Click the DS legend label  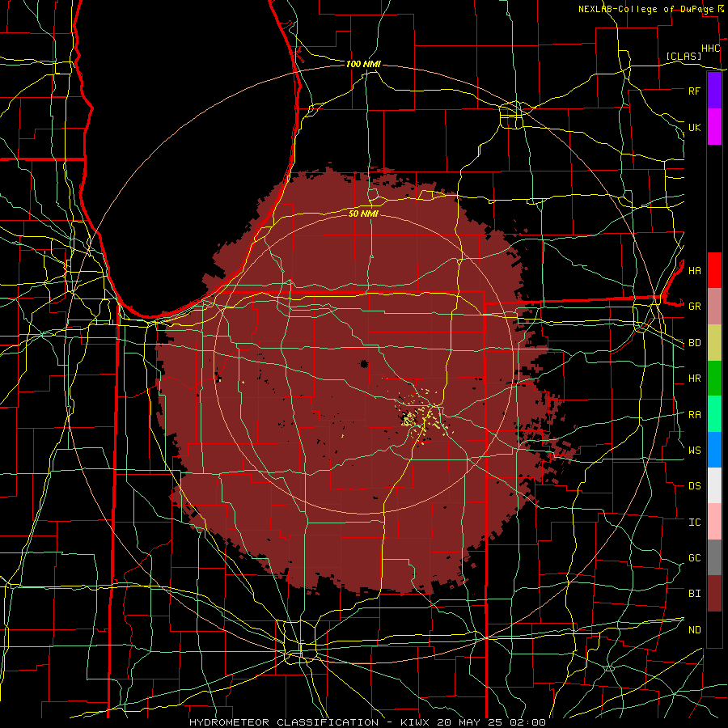pyautogui.click(x=694, y=486)
